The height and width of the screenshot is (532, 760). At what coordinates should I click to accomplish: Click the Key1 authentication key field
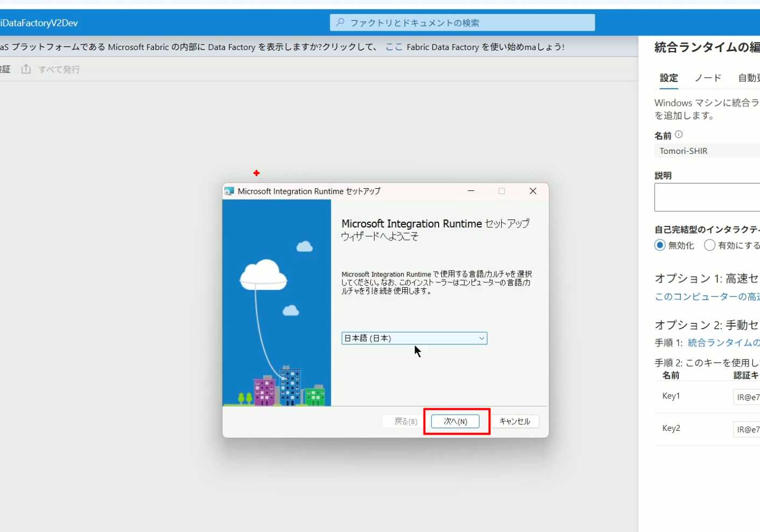pyautogui.click(x=747, y=397)
